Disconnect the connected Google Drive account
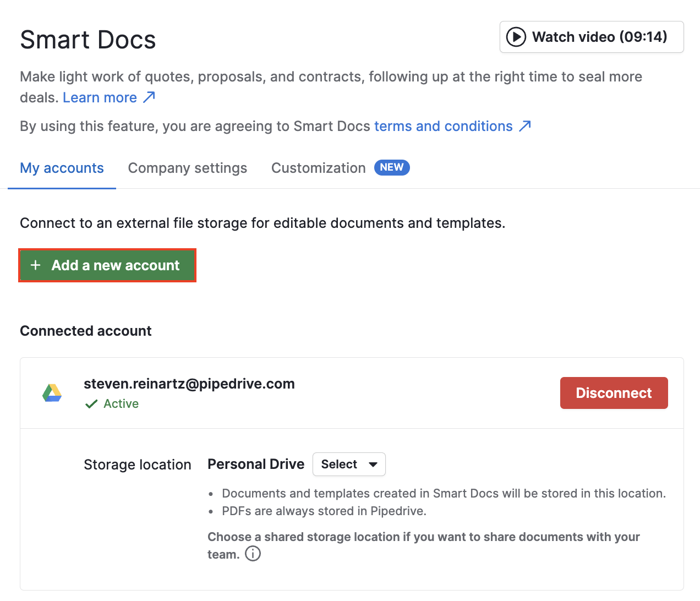Viewport: 700px width, 601px height. pyautogui.click(x=614, y=393)
